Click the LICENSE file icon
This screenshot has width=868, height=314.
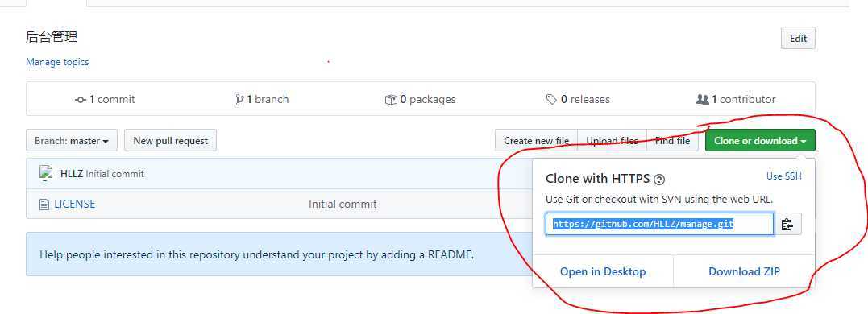pos(44,204)
